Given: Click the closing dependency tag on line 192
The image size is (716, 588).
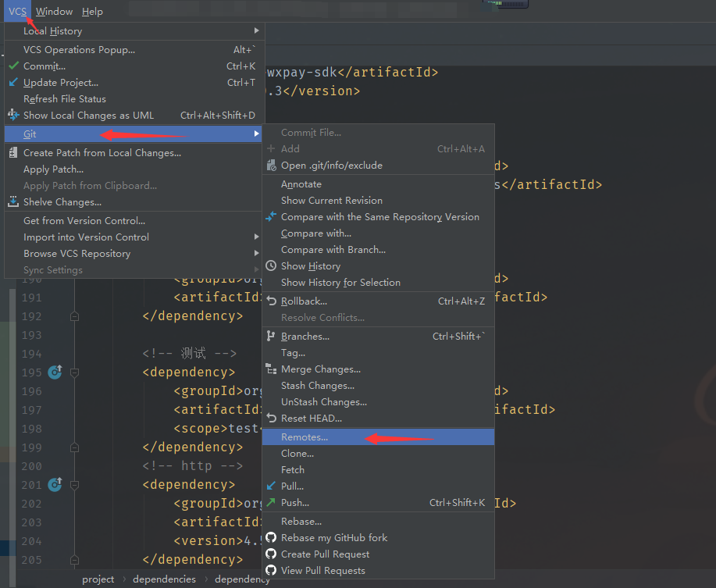Looking at the screenshot, I should pos(193,316).
